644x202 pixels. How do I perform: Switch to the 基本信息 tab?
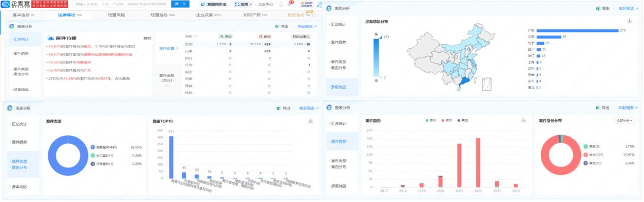click(x=23, y=15)
